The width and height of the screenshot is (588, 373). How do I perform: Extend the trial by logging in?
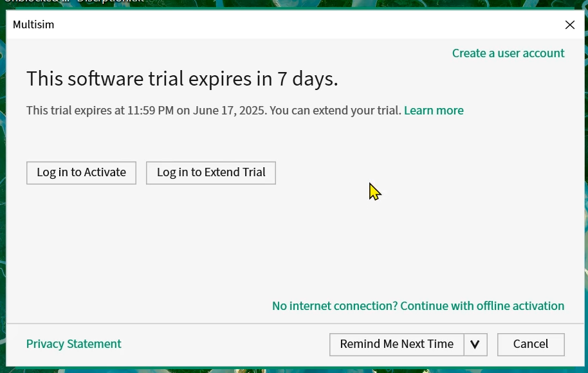tap(211, 173)
